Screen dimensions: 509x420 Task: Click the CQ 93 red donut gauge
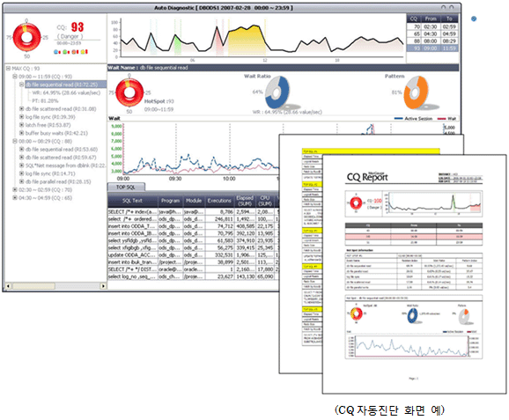[27, 37]
